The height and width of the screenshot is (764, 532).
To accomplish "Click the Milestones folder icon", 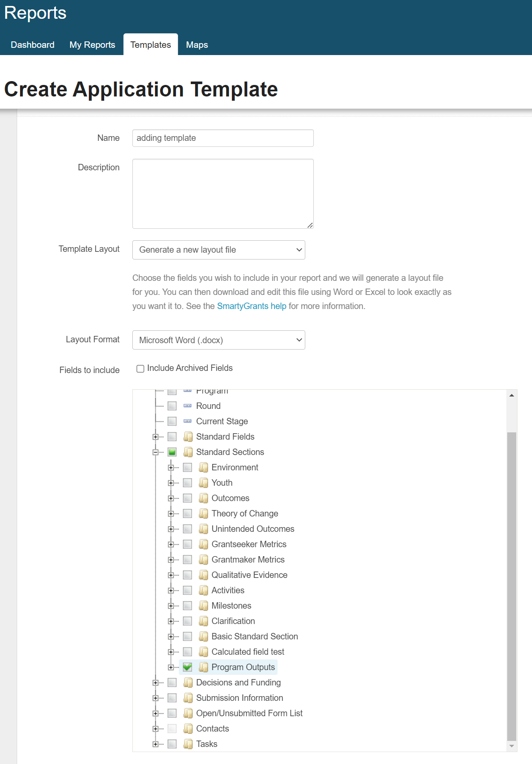I will click(203, 606).
